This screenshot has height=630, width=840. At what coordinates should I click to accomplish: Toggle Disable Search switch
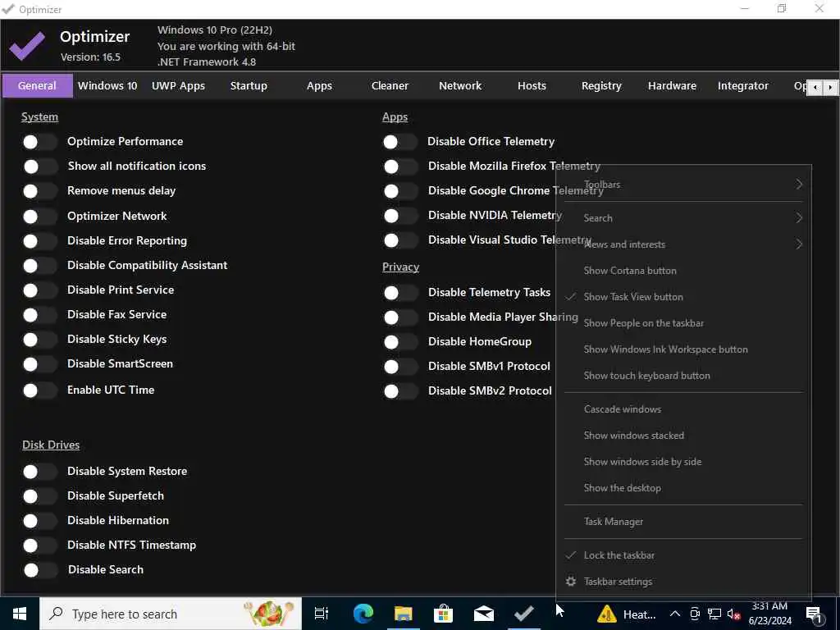[39, 570]
